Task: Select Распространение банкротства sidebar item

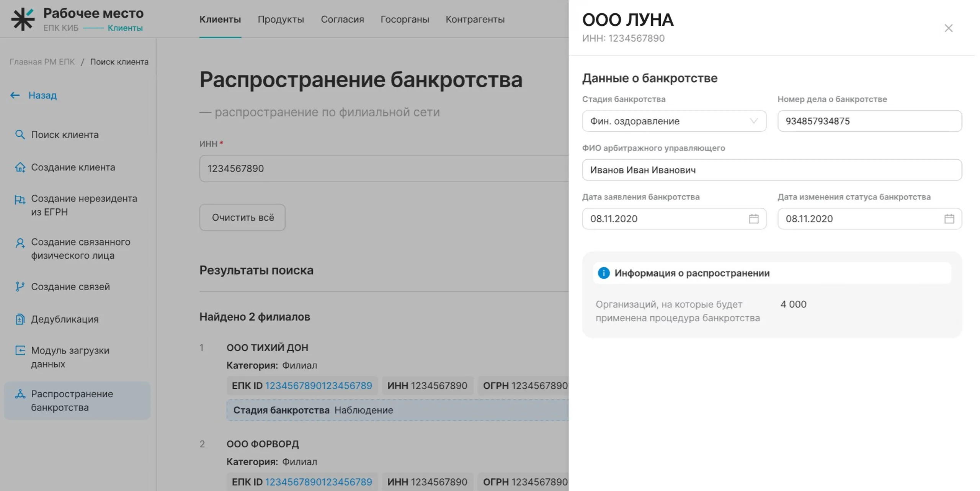Action: tap(77, 401)
